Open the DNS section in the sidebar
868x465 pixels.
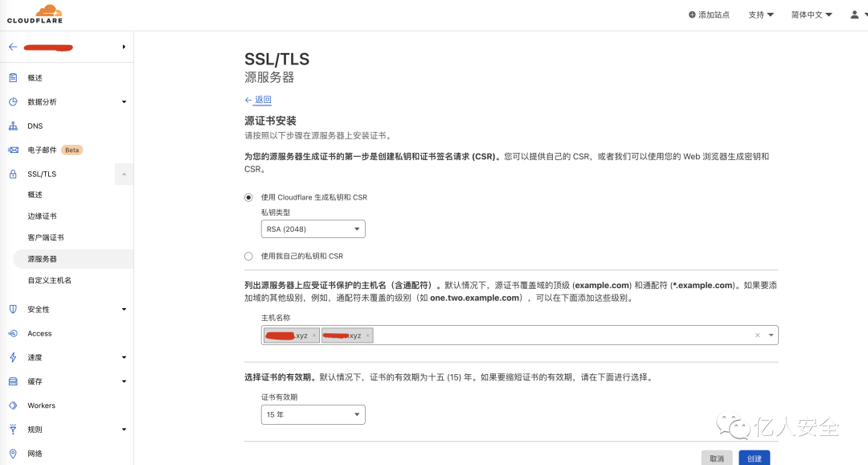pos(35,126)
